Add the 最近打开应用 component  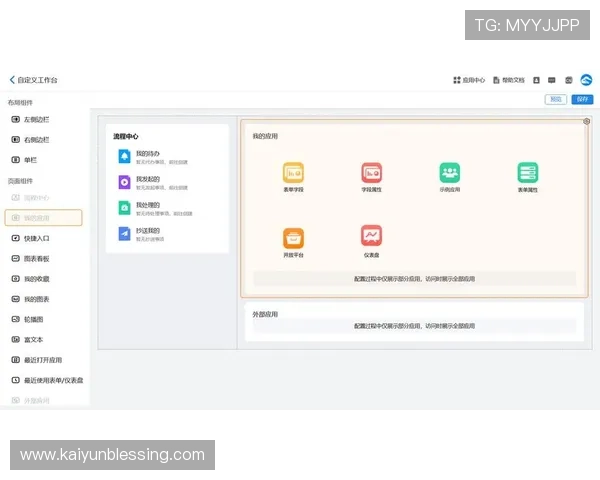pos(37,360)
